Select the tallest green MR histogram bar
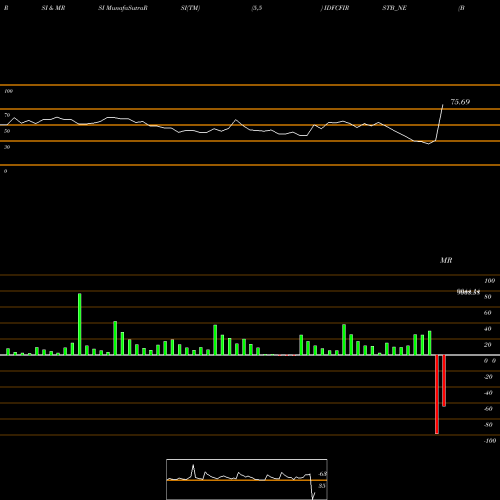This screenshot has height=500, width=500. tap(80, 324)
